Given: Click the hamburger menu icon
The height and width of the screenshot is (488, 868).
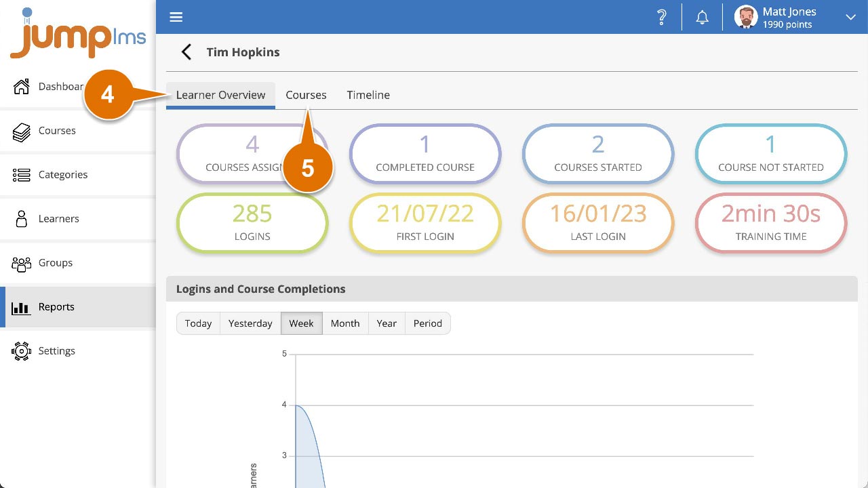Looking at the screenshot, I should pos(176,17).
